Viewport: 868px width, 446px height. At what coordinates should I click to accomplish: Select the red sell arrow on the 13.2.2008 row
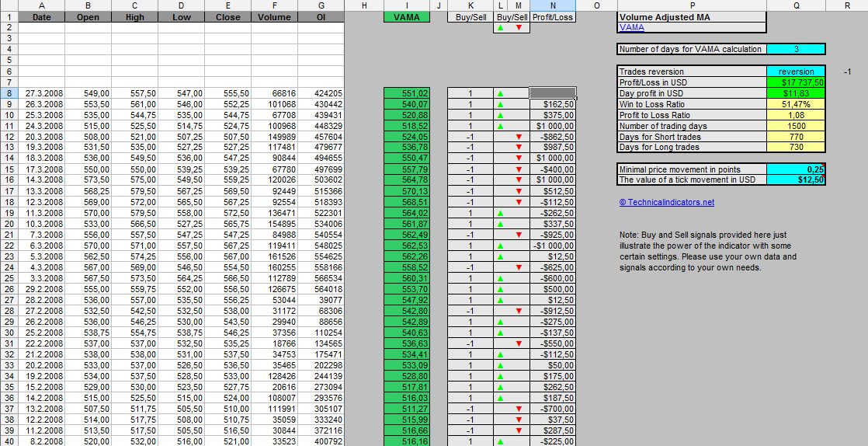click(519, 409)
